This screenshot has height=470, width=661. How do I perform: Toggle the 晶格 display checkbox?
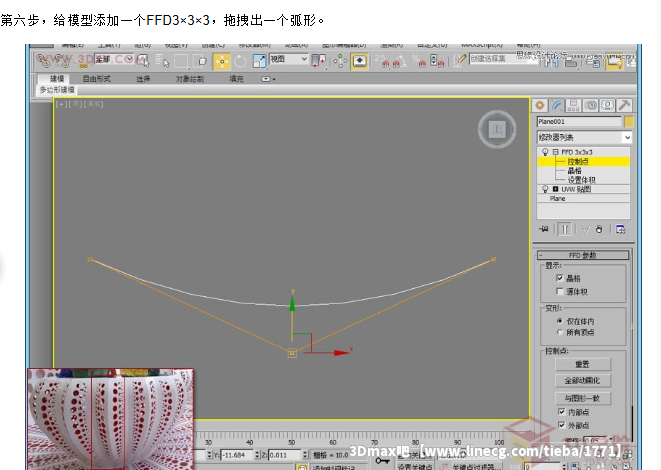click(x=559, y=278)
